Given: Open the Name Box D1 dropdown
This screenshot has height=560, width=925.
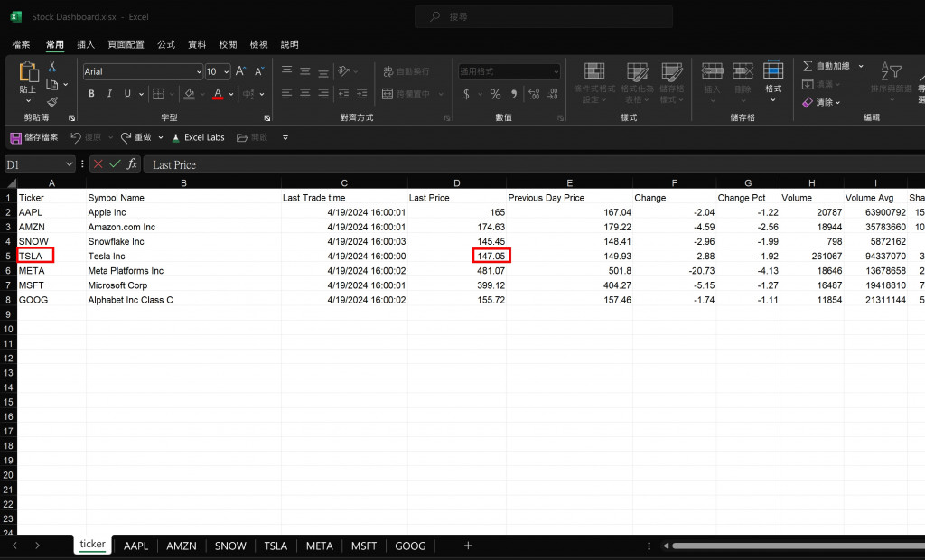Looking at the screenshot, I should tap(69, 164).
